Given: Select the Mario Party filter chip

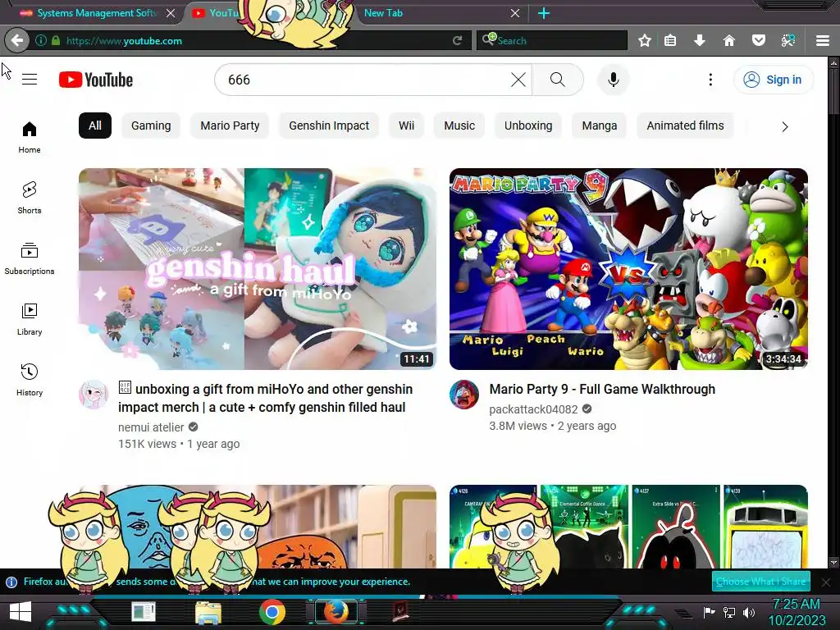Looking at the screenshot, I should [x=230, y=126].
